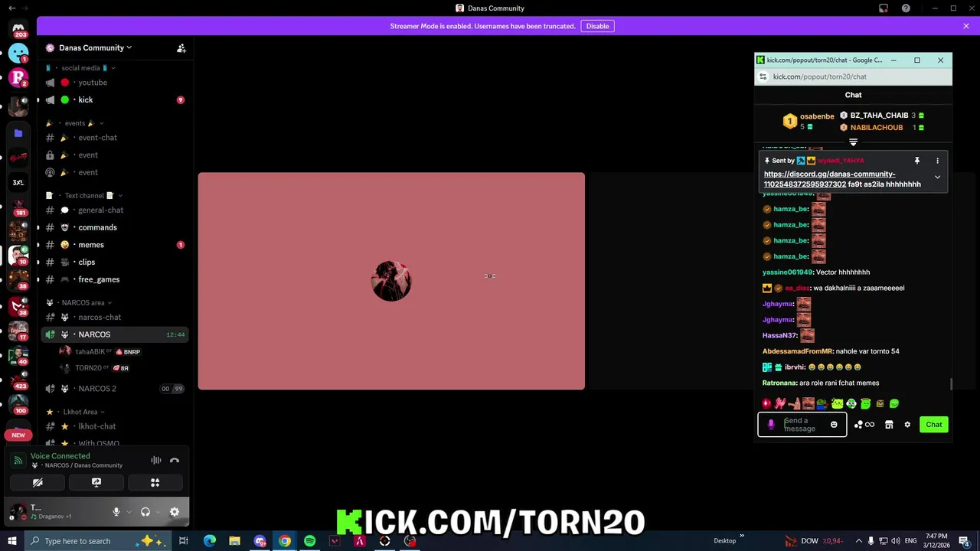
Task: Go back using Discord title bar arrow
Action: coord(11,8)
